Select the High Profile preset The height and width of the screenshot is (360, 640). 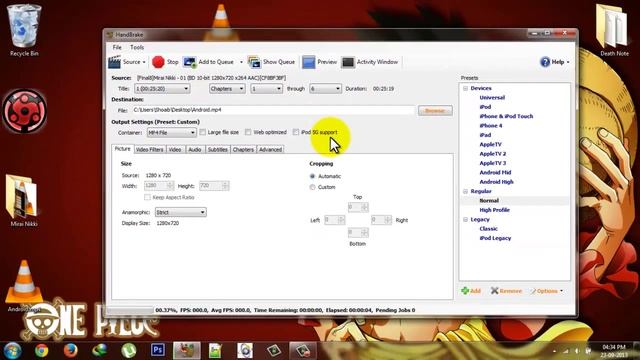[x=494, y=210]
